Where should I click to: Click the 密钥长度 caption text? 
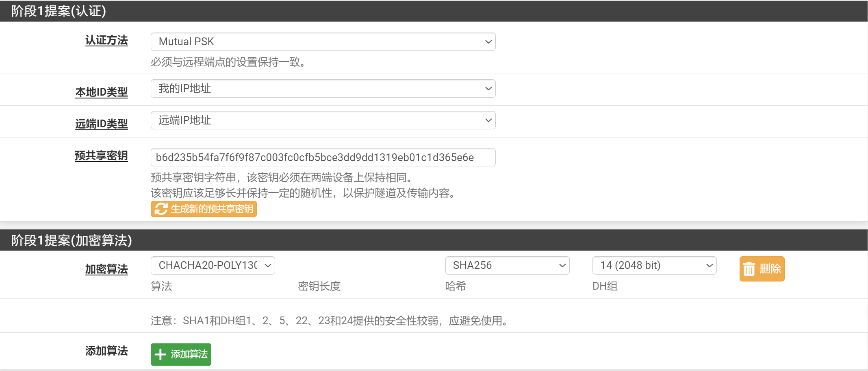(x=319, y=286)
